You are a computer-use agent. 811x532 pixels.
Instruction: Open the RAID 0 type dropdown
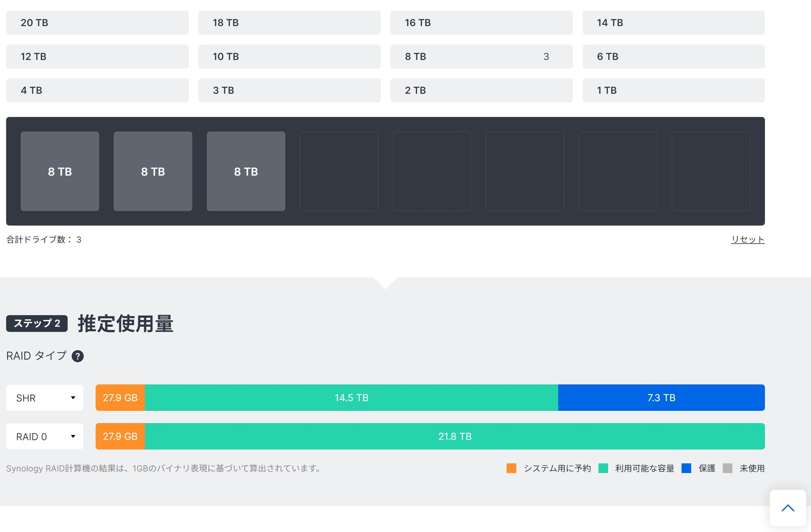click(45, 437)
